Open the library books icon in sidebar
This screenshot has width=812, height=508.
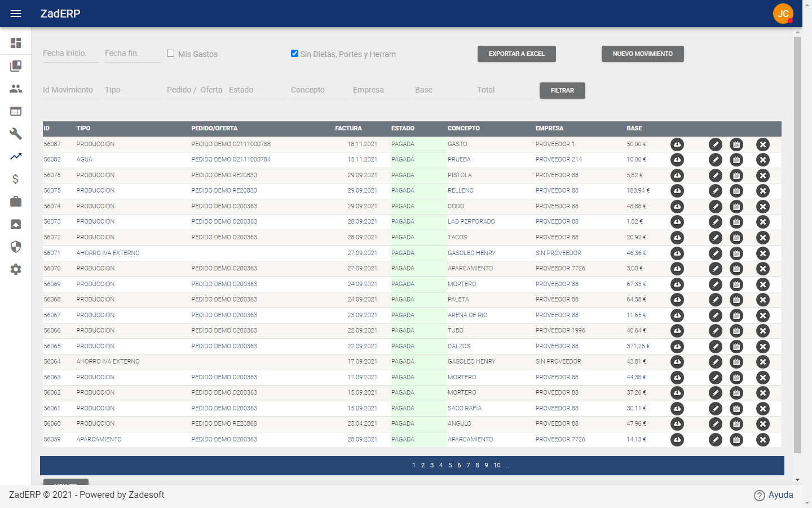pyautogui.click(x=16, y=66)
